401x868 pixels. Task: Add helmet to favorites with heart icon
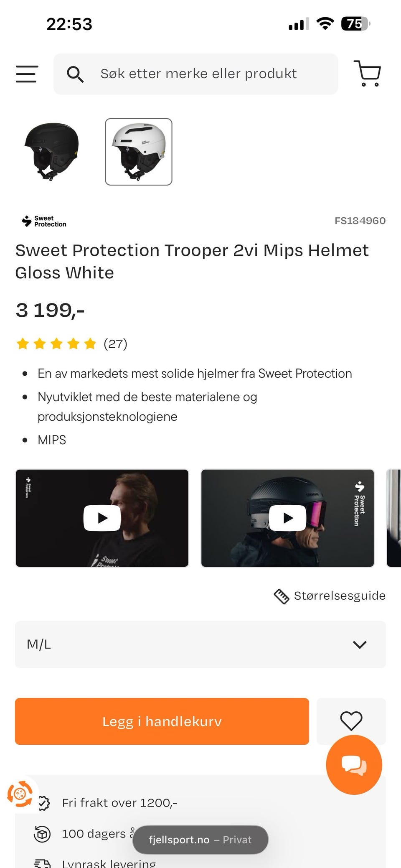[x=351, y=721]
